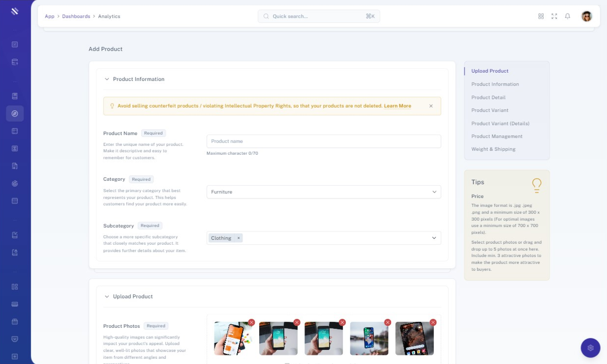Open the Category dropdown showing Furniture
This screenshot has width=607, height=364.
[323, 192]
